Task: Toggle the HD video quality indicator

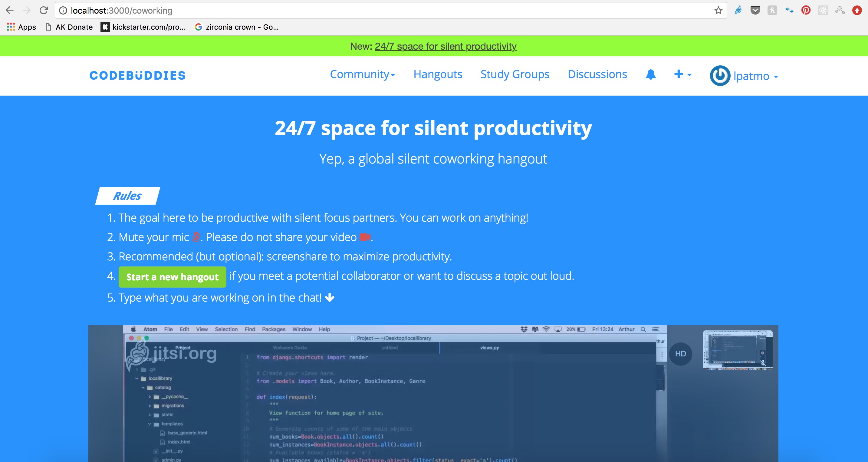Action: pos(680,354)
